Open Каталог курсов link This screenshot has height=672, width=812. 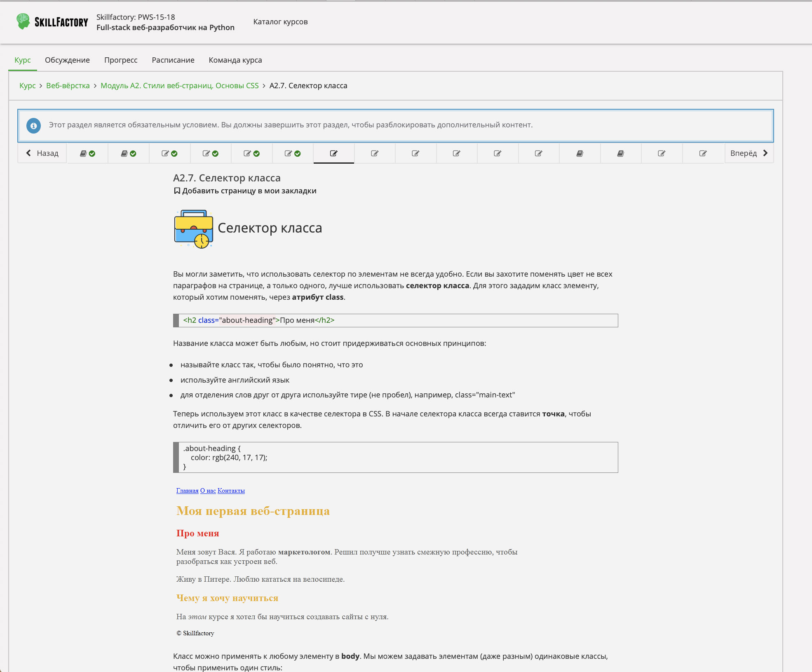point(280,22)
